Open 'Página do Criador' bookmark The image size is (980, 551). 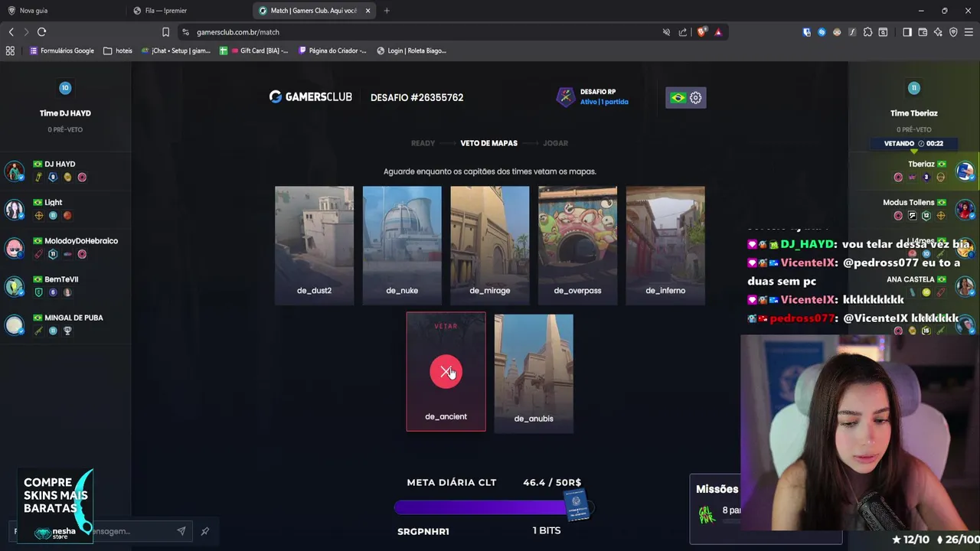pos(333,51)
